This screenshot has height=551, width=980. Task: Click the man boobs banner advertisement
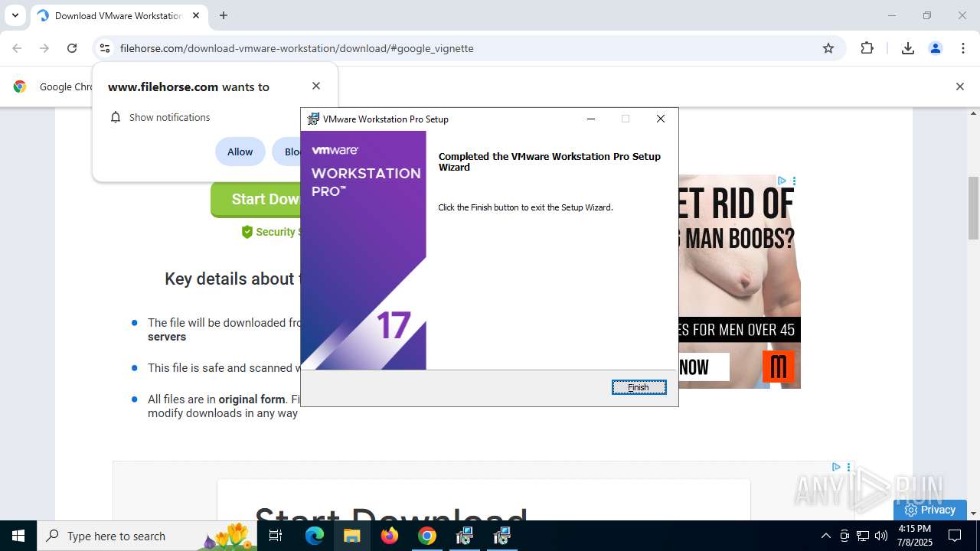point(740,282)
